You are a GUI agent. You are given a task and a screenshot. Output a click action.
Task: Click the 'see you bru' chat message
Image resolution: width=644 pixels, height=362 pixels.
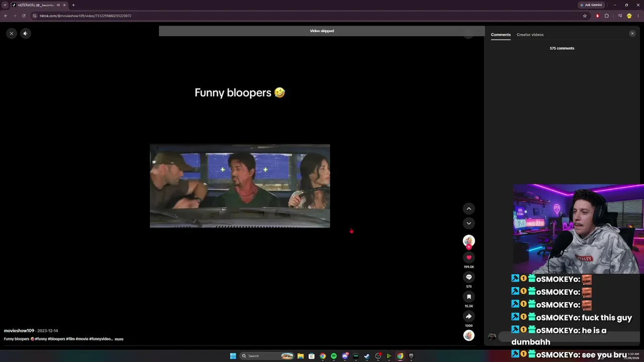pyautogui.click(x=604, y=355)
